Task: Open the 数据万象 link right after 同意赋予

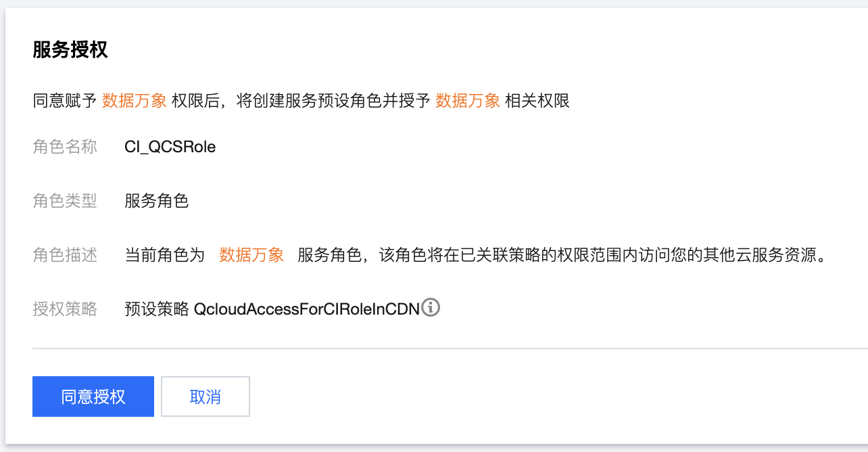Action: tap(134, 101)
